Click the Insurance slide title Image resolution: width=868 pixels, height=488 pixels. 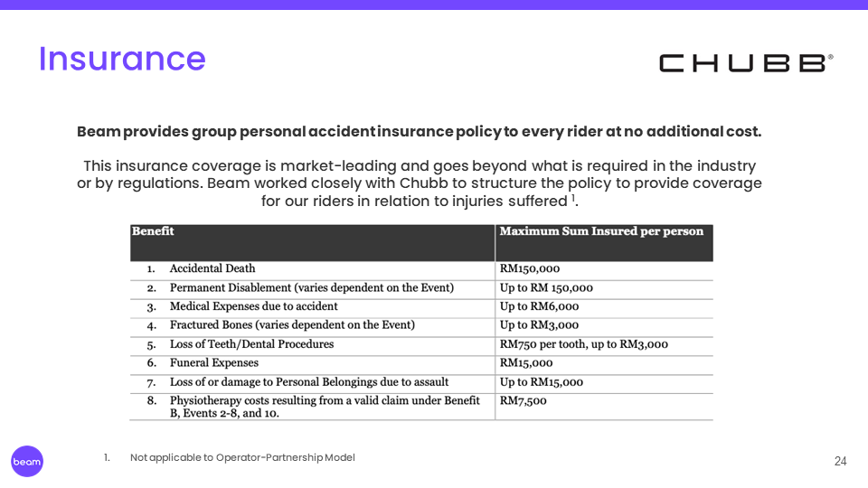122,59
